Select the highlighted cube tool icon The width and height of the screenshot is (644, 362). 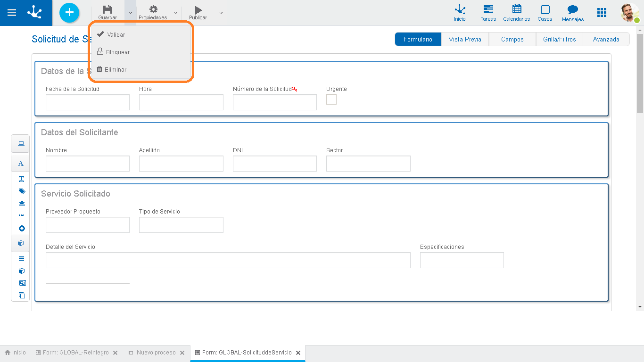(x=21, y=243)
